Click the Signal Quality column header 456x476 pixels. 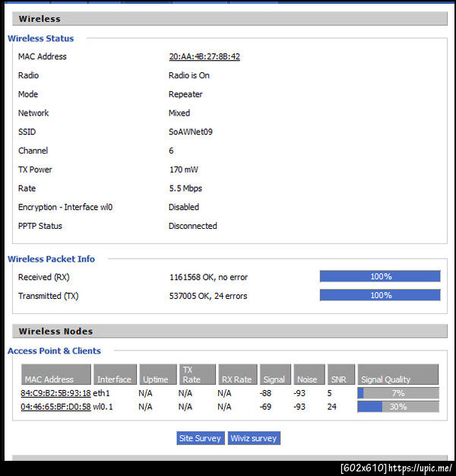[398, 375]
